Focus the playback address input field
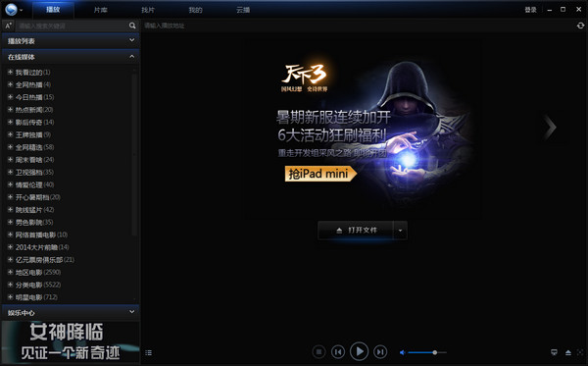Viewport: 588px width, 366px height. (358, 26)
